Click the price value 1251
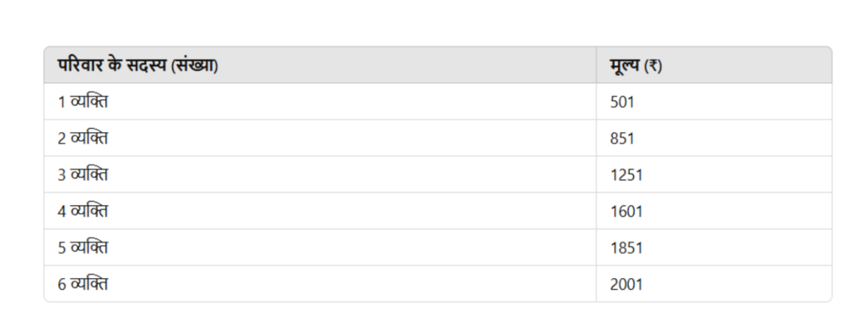This screenshot has width=868, height=335. pos(626,175)
